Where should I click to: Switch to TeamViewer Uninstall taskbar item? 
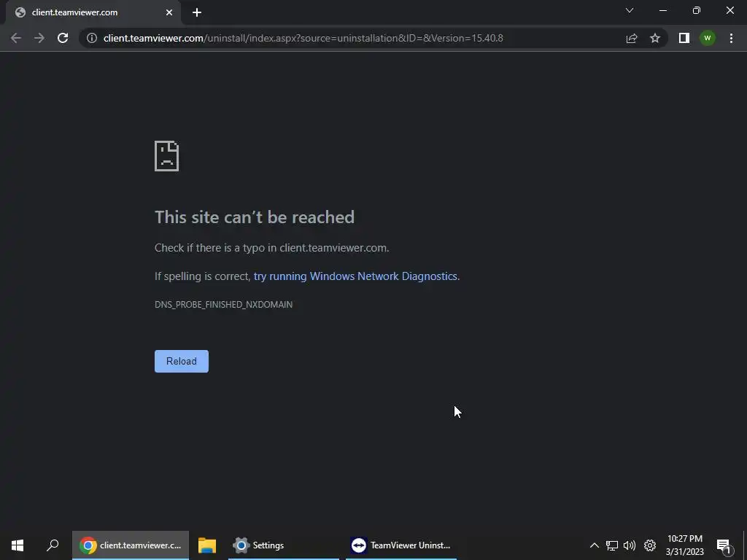tap(401, 545)
